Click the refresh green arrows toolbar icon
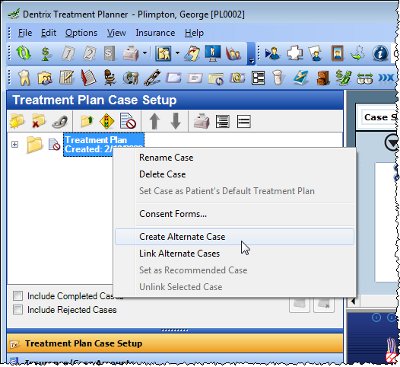This screenshot has width=400, height=367. (24, 53)
